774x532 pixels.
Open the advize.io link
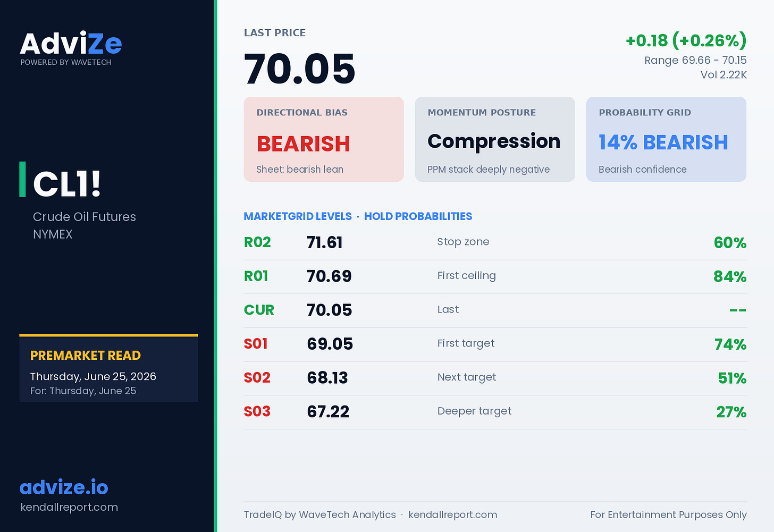click(64, 487)
